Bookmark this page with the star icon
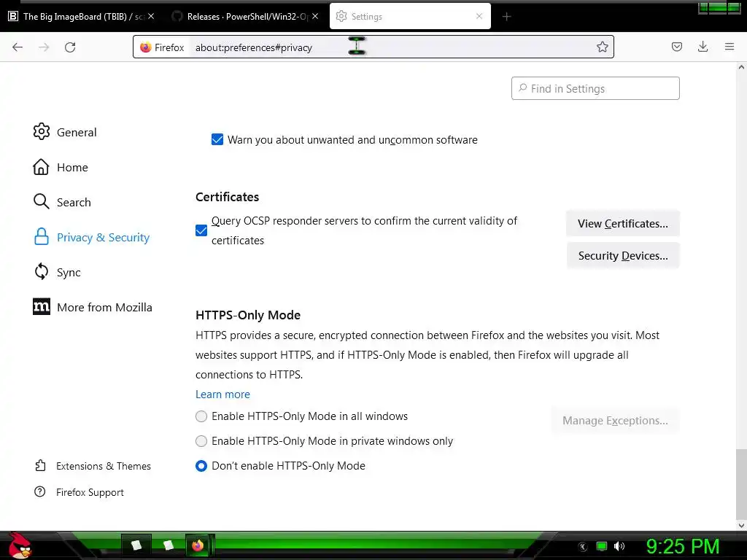Viewport: 747px width, 560px height. pos(602,47)
